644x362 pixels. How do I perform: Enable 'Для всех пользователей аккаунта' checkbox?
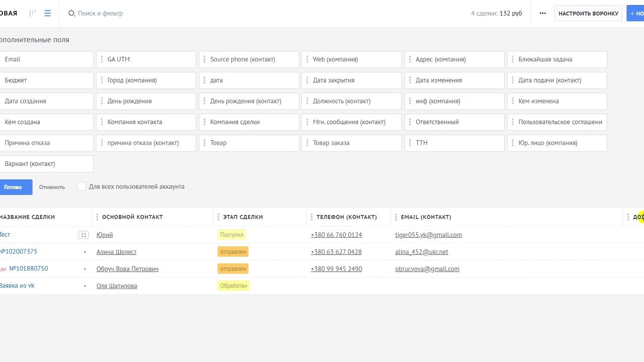pyautogui.click(x=82, y=187)
